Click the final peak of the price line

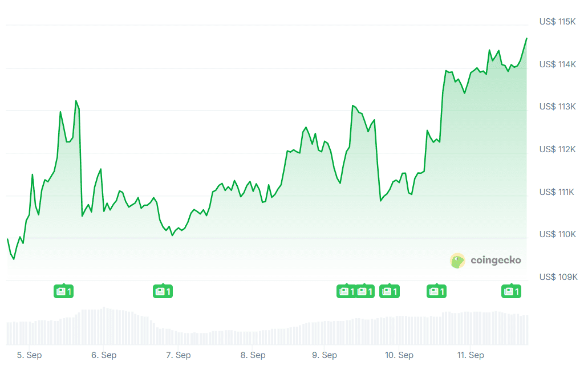(x=526, y=38)
